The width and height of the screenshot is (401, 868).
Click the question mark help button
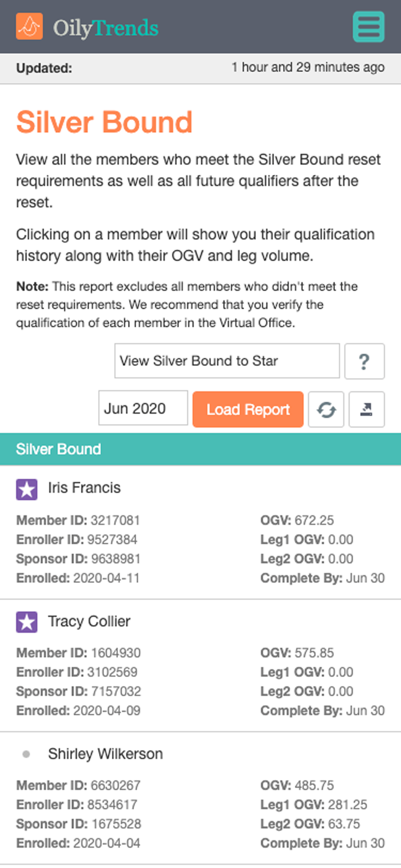(x=364, y=361)
